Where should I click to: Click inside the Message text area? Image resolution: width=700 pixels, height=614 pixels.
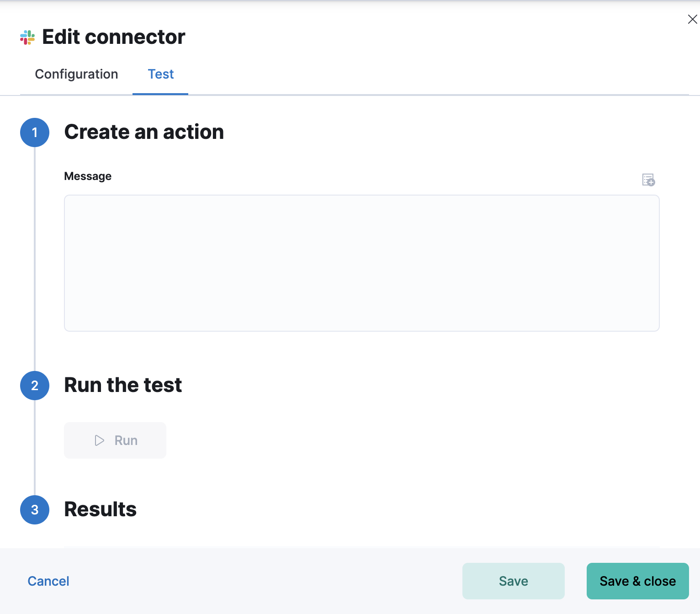click(361, 263)
